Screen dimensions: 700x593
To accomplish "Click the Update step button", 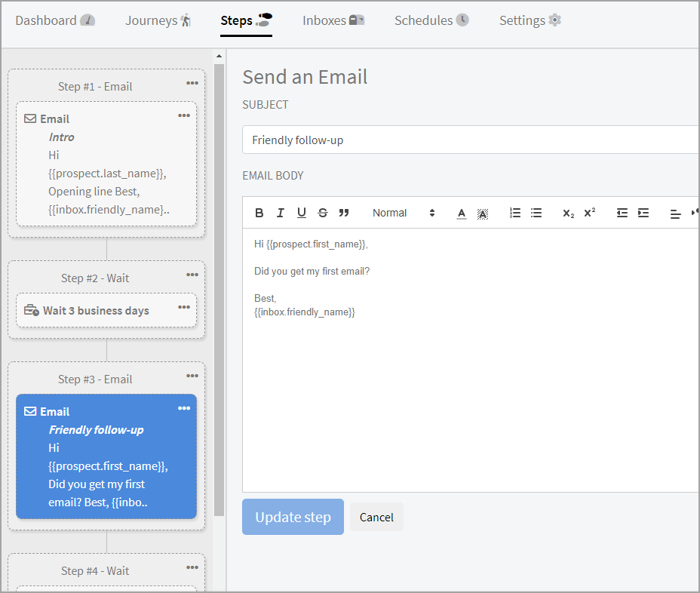I will tap(293, 517).
